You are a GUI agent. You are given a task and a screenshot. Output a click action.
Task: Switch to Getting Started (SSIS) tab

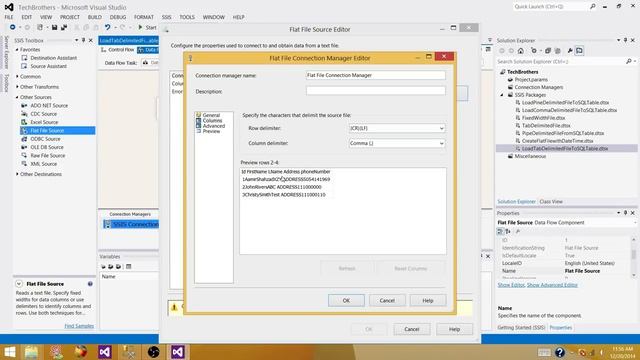(x=521, y=327)
